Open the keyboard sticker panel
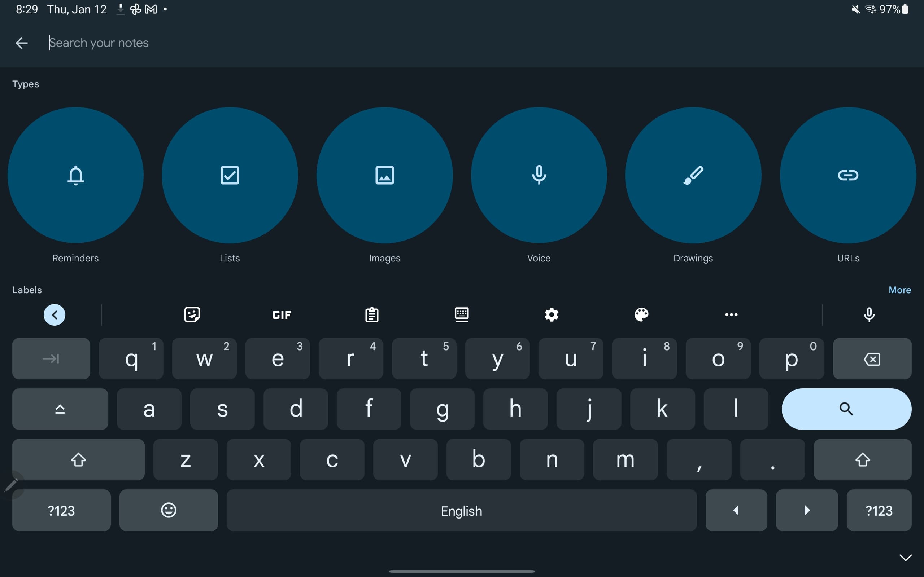Image resolution: width=924 pixels, height=577 pixels. (192, 315)
